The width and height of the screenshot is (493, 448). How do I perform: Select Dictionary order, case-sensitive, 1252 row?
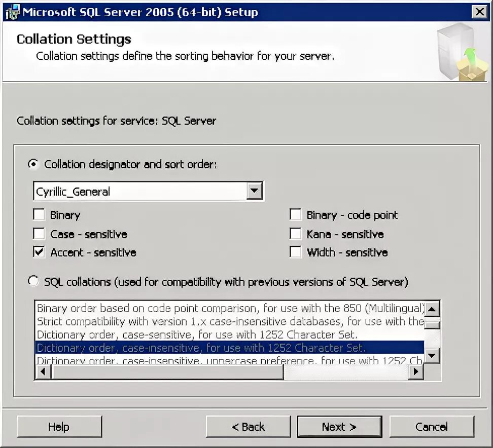230,335
